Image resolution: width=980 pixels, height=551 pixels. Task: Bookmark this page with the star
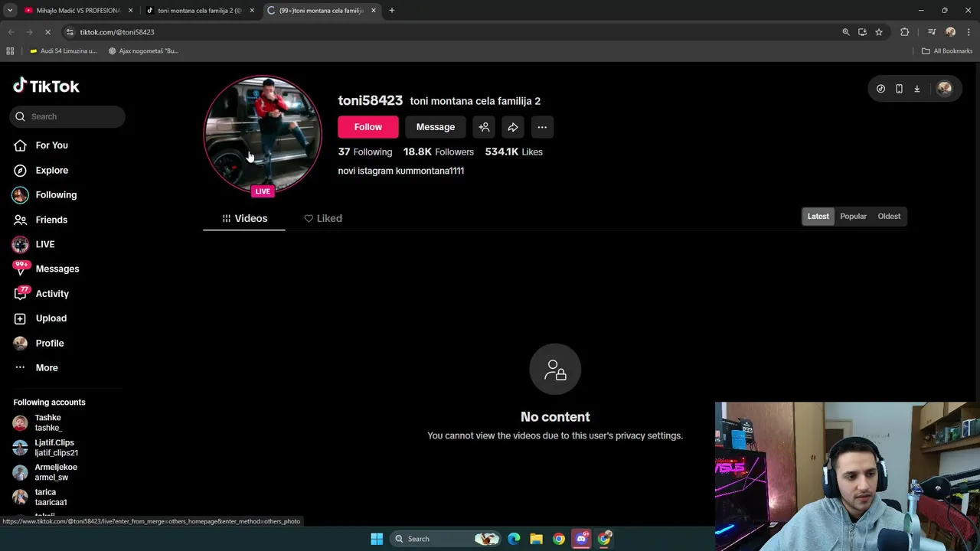879,32
